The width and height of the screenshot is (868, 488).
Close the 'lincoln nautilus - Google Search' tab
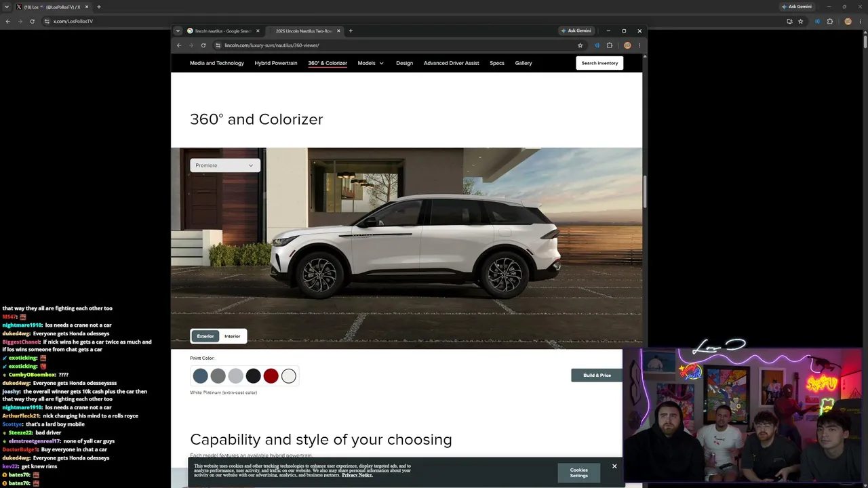258,30
